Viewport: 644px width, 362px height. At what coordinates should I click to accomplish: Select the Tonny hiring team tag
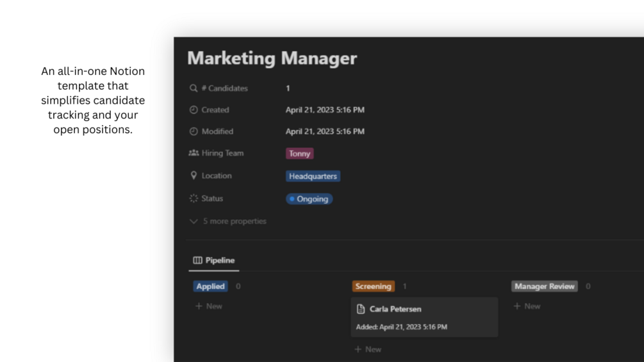(299, 154)
